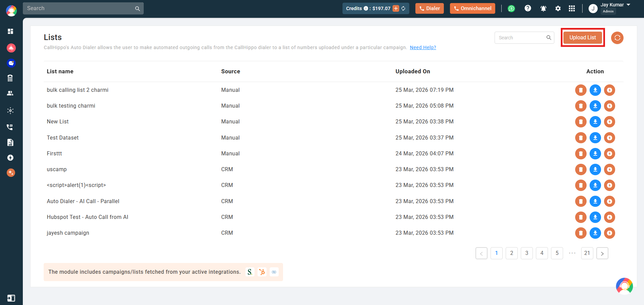Go to pagination page 3
This screenshot has height=305, width=644.
pos(527,253)
